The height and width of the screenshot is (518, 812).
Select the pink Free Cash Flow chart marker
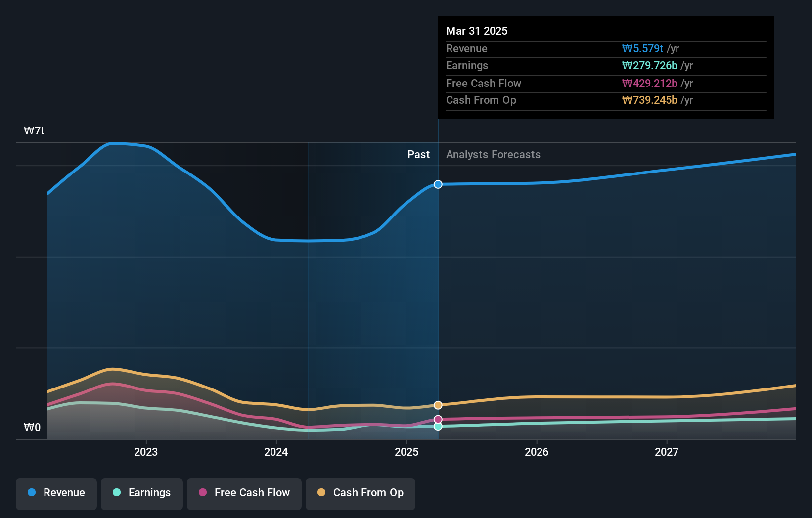tap(438, 419)
